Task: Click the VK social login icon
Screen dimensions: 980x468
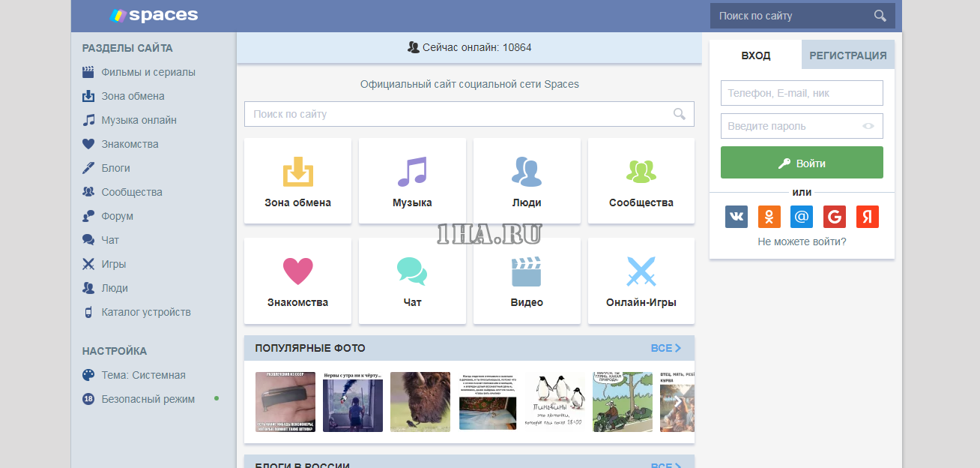Action: [736, 217]
